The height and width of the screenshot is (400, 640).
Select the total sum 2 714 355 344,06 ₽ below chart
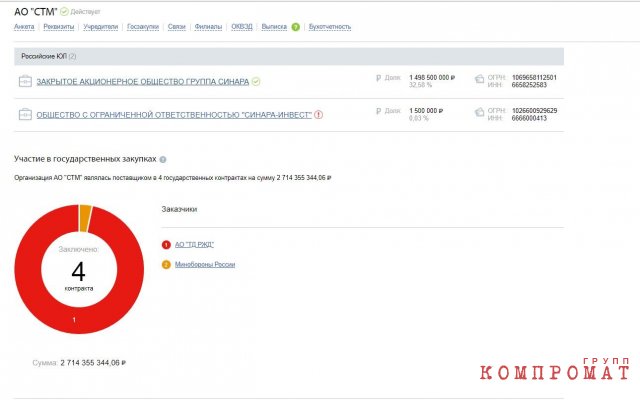pyautogui.click(x=93, y=363)
